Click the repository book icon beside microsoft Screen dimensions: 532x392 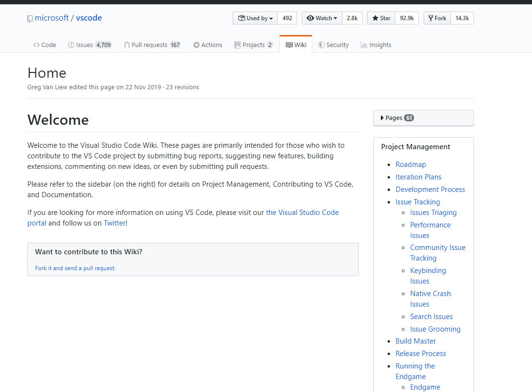30,19
